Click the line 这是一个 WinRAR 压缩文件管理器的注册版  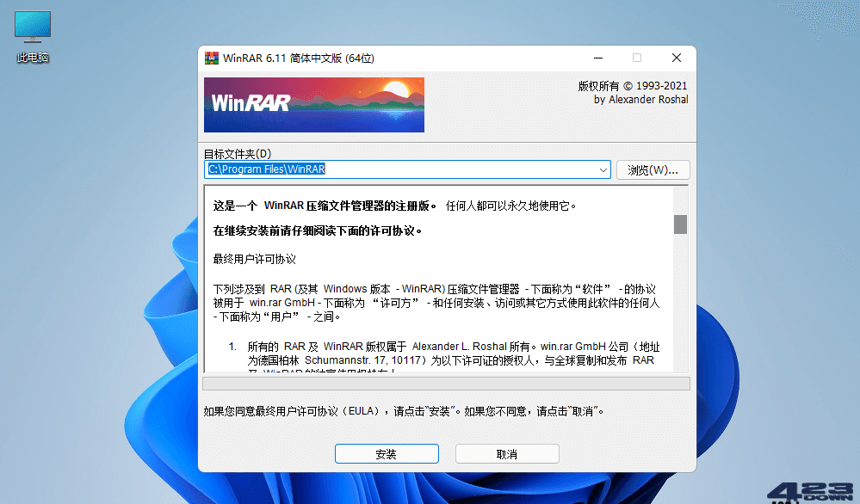click(394, 206)
